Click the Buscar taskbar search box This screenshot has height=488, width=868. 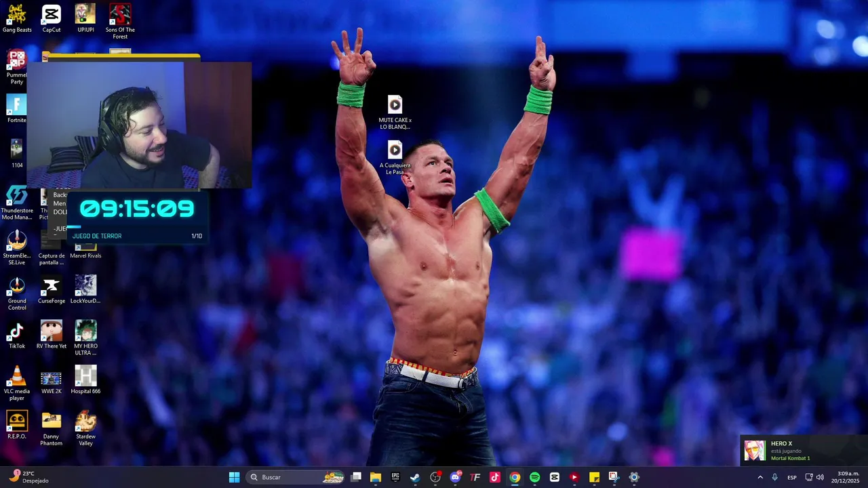click(x=296, y=477)
